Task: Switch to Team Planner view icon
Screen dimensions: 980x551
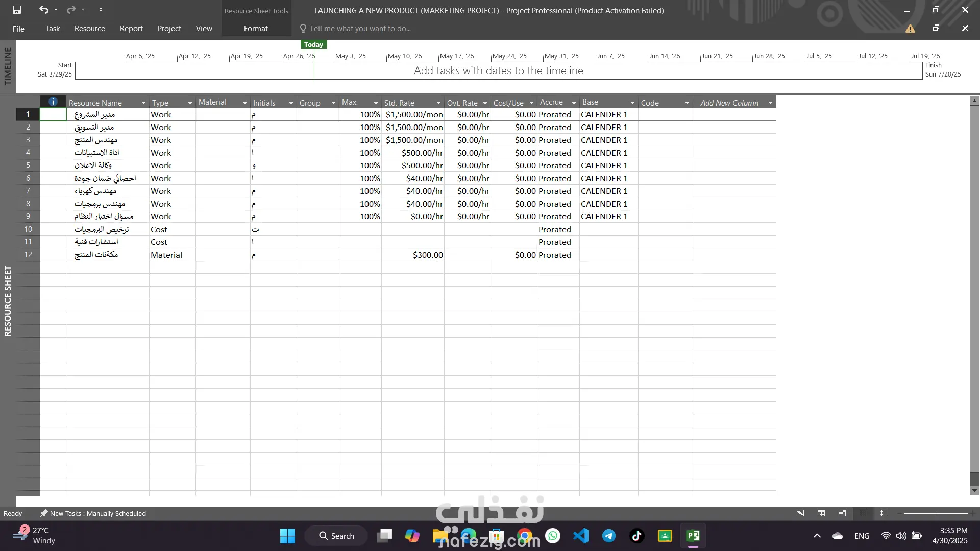Action: pos(842,513)
